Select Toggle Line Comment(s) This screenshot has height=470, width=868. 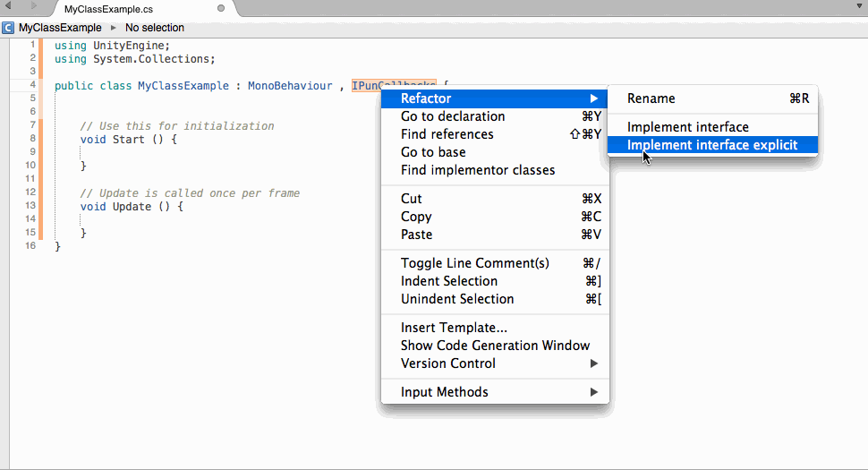(495, 263)
